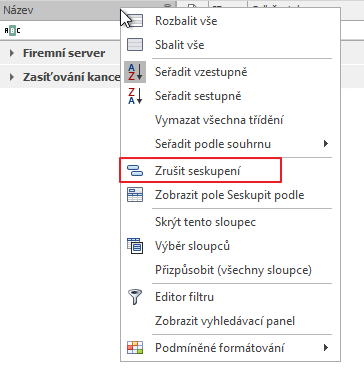Click the Rozbalit vše expand-all icon
Image resolution: width=364 pixels, height=376 pixels.
coord(135,21)
